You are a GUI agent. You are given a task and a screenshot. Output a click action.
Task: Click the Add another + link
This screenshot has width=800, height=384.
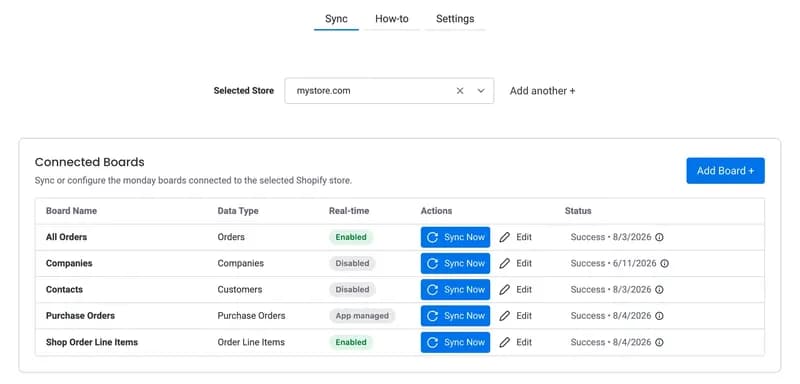(x=542, y=91)
